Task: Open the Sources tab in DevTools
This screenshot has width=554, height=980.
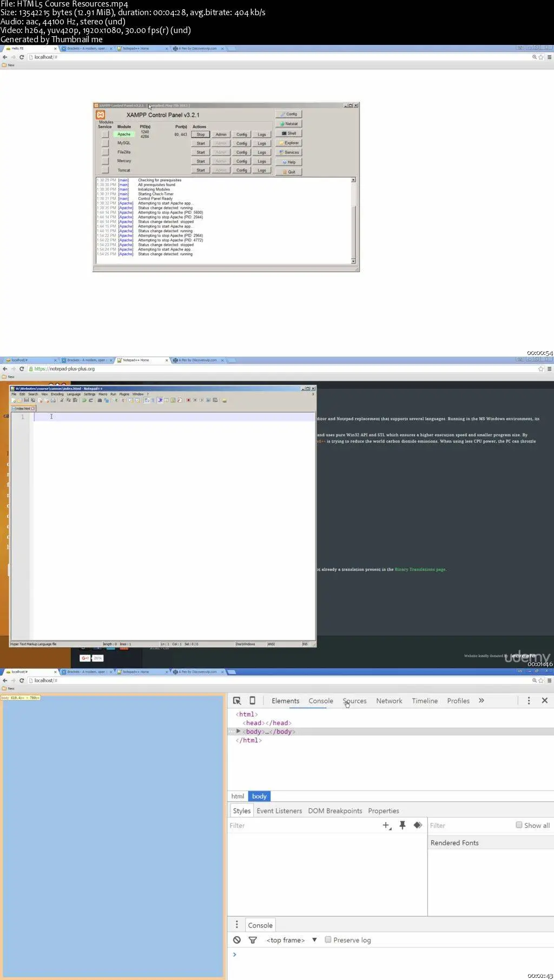Action: (x=354, y=701)
